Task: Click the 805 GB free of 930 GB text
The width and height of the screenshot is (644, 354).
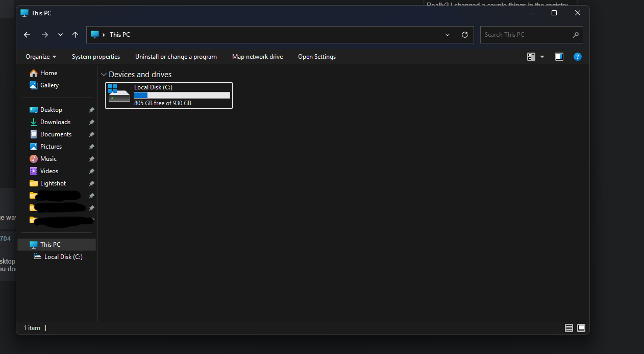Action: coord(163,103)
